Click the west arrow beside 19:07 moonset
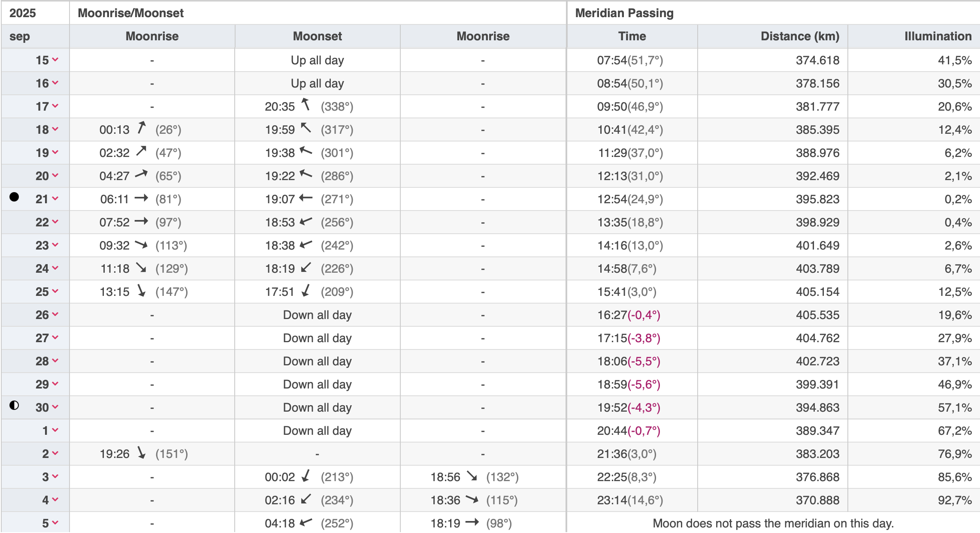The height and width of the screenshot is (533, 980). point(306,198)
